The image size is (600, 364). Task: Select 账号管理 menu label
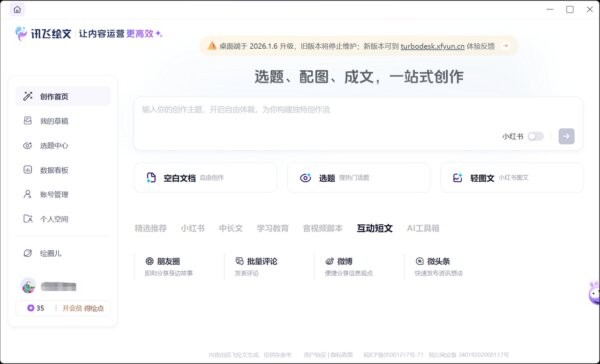(x=54, y=195)
